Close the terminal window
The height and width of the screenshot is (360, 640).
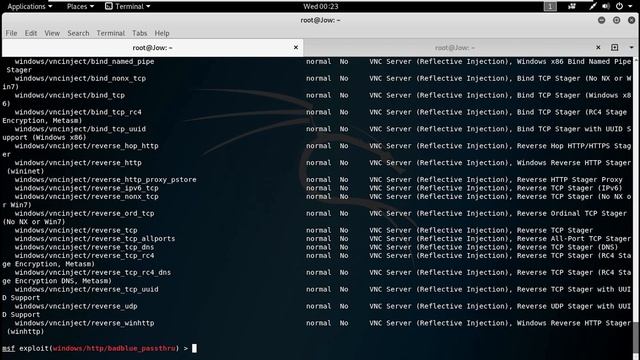pyautogui.click(x=631, y=20)
